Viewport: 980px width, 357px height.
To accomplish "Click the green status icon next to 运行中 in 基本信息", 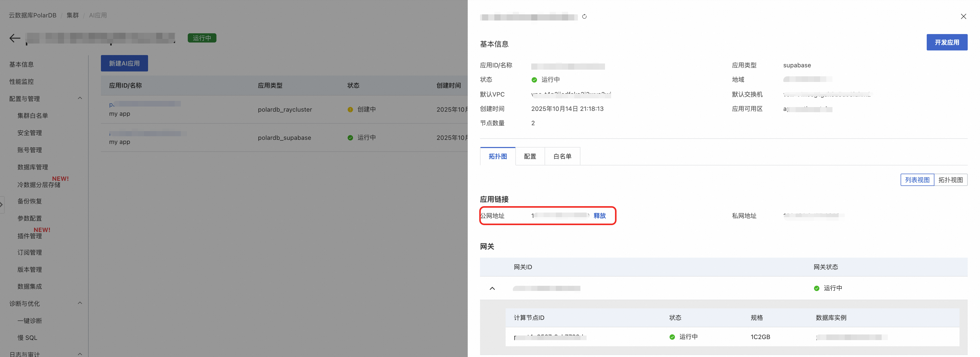I will coord(534,79).
